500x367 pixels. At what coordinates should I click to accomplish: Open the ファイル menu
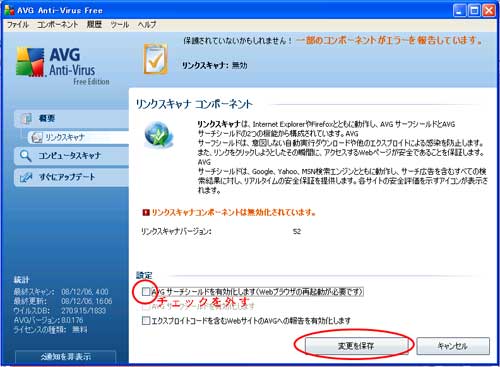coord(18,24)
